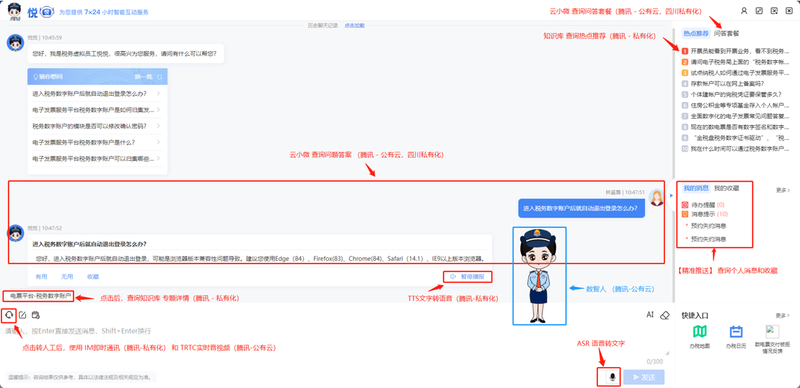800x388 pixels.
Task: Click the customer avatar beside the blue question bubble
Action: pyautogui.click(x=656, y=197)
